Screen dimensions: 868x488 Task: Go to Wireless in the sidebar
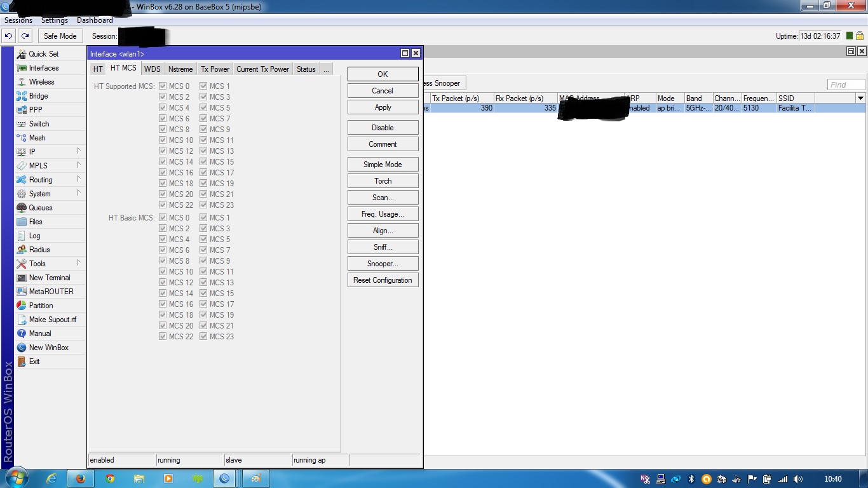[x=41, y=82]
